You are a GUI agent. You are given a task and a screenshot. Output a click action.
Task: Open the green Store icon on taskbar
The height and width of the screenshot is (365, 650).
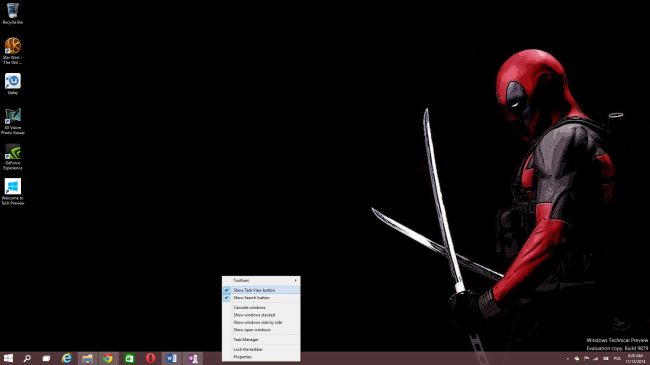click(x=129, y=358)
